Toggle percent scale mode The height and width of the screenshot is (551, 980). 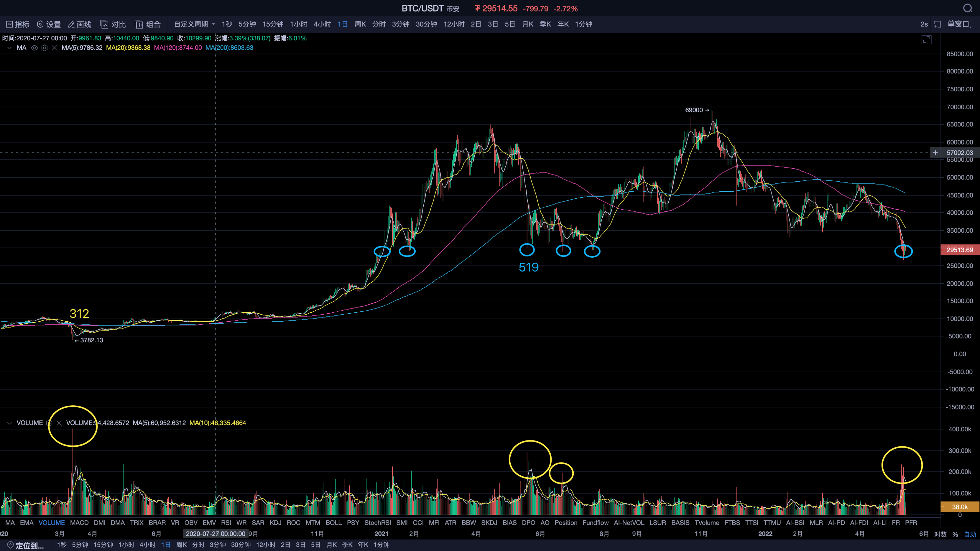(955, 534)
